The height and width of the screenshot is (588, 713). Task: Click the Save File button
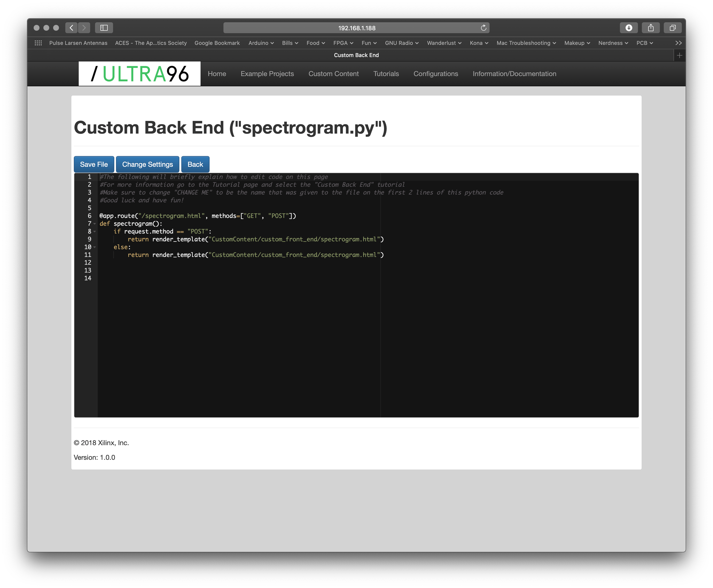tap(94, 164)
